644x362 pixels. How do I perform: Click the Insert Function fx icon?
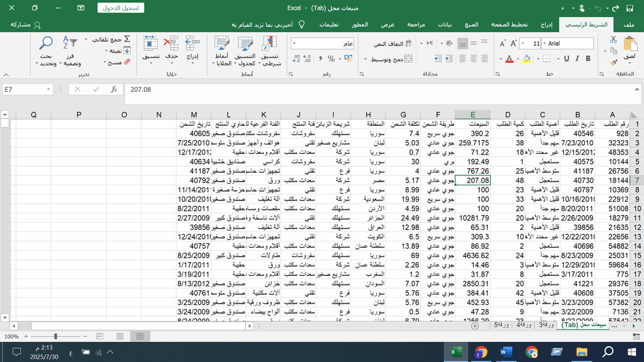point(114,89)
